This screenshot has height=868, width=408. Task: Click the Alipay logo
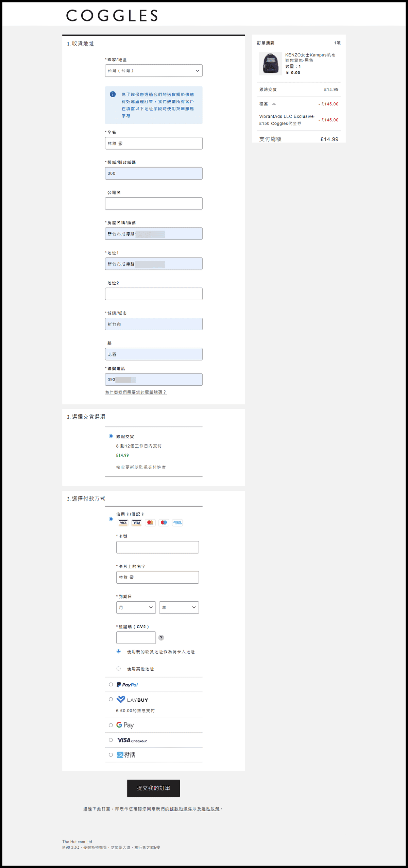click(126, 755)
